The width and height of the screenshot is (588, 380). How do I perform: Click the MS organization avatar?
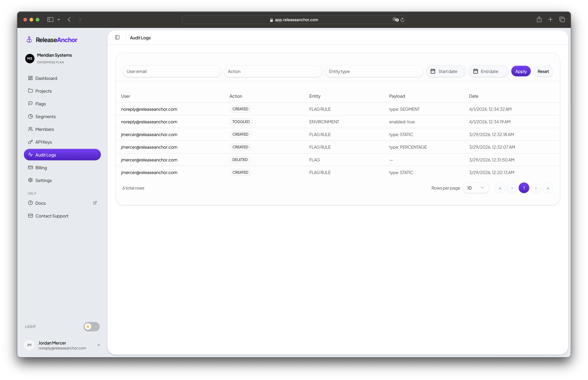pos(30,59)
